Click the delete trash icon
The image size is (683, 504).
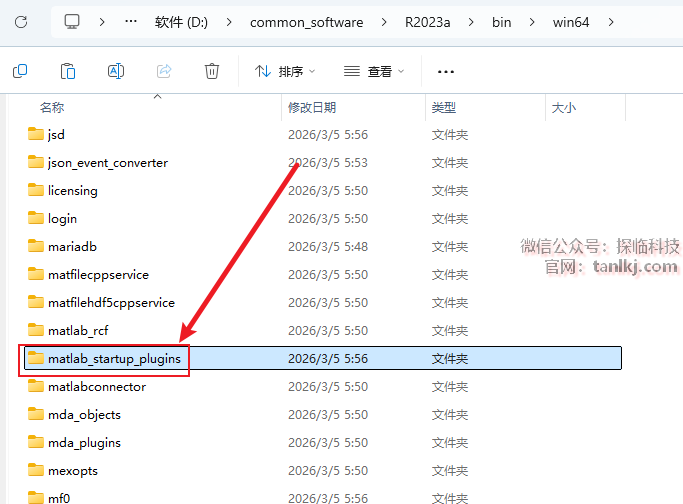point(212,71)
